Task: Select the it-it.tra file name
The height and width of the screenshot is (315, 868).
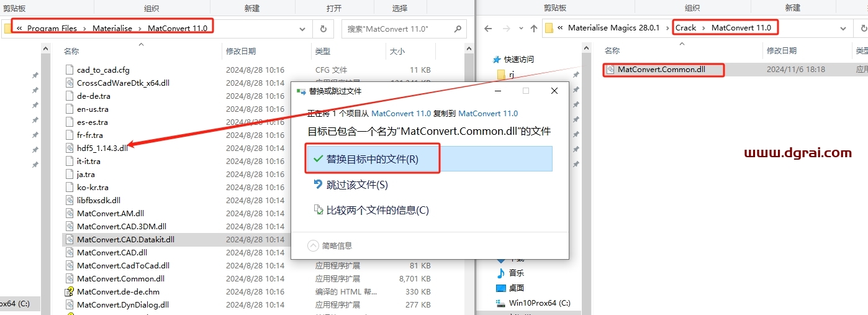Action: pyautogui.click(x=89, y=161)
